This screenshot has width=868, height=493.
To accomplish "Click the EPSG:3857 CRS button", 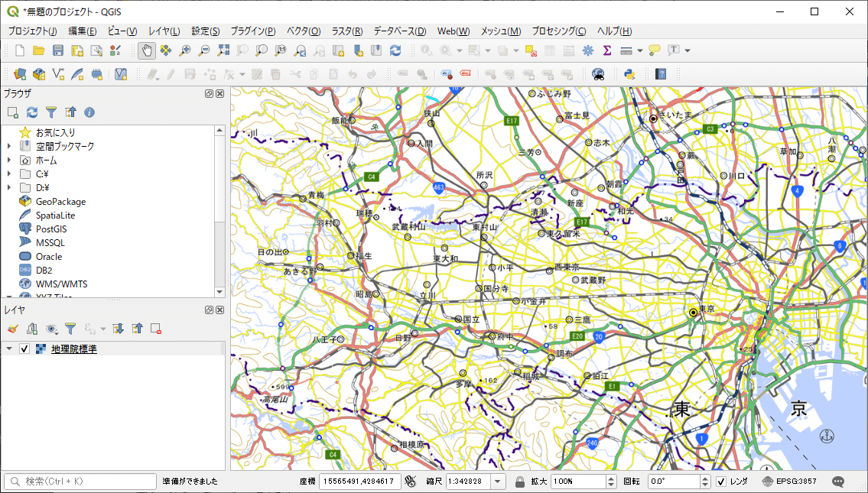I will coord(789,482).
